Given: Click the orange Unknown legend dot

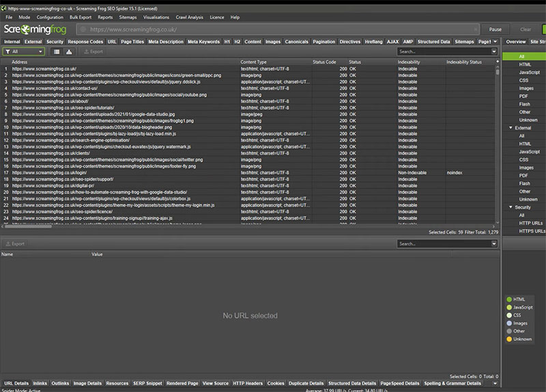Looking at the screenshot, I should tap(509, 339).
